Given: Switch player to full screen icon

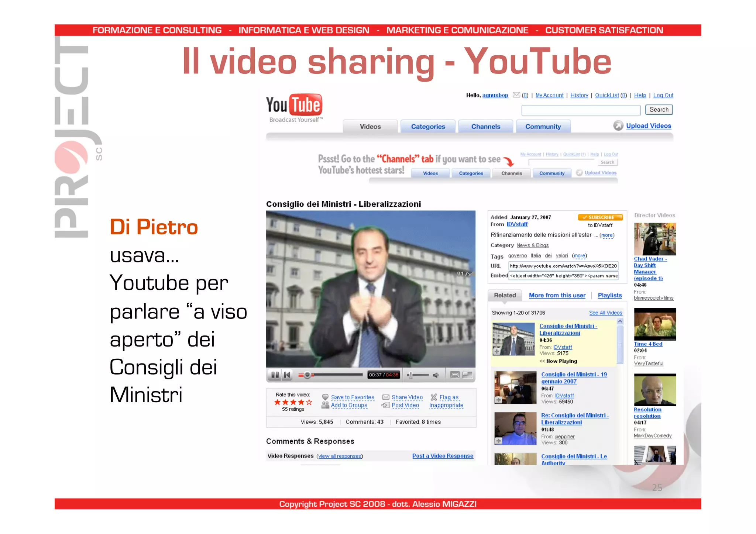Looking at the screenshot, I should 467,375.
